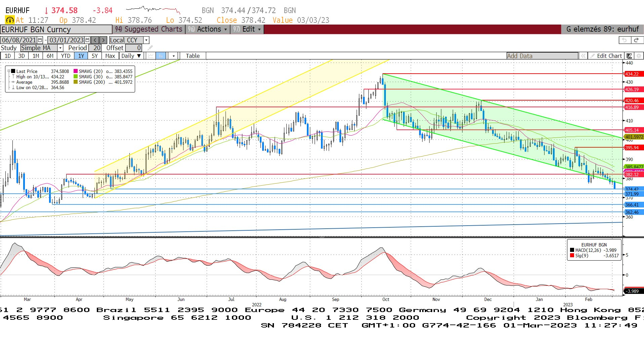Image resolution: width=644 pixels, height=344 pixels.
Task: Click the pencil icon beside Offset field
Action: coord(150,48)
